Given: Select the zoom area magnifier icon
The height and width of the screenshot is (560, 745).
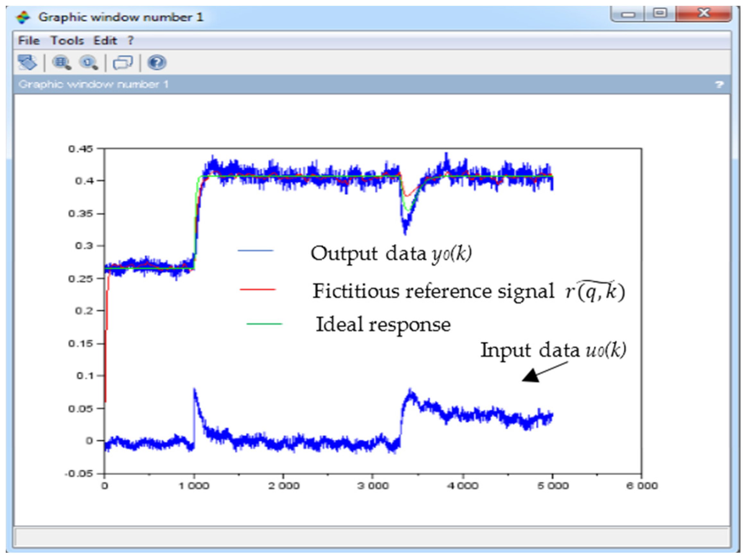Looking at the screenshot, I should 61,63.
